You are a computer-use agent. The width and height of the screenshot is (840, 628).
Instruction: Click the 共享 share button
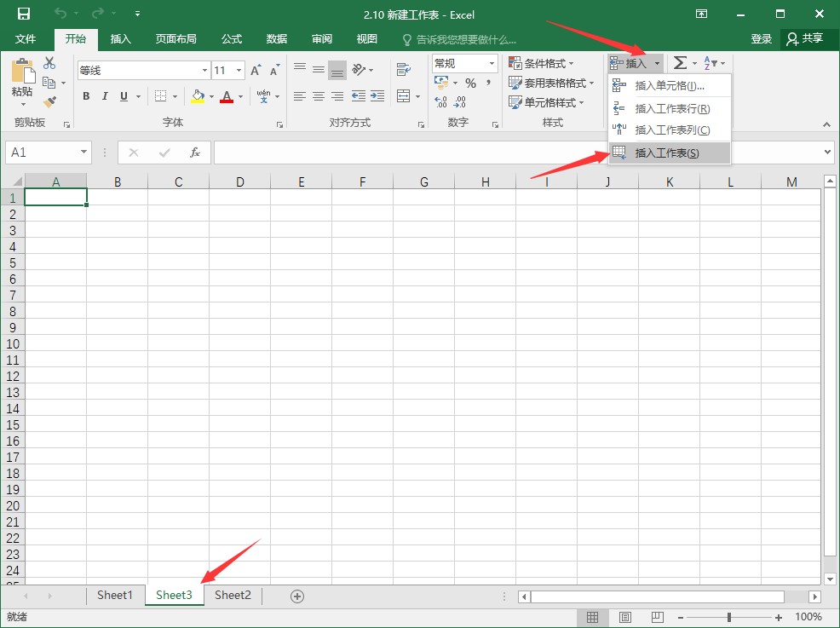click(x=804, y=38)
